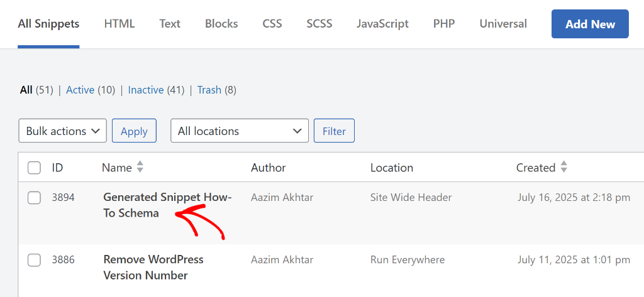Switch to the CSS tab
Image resolution: width=644 pixels, height=297 pixels.
(x=272, y=24)
